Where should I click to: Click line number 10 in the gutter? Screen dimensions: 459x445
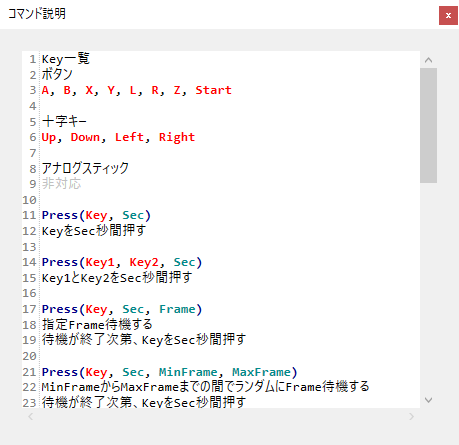[x=29, y=200]
